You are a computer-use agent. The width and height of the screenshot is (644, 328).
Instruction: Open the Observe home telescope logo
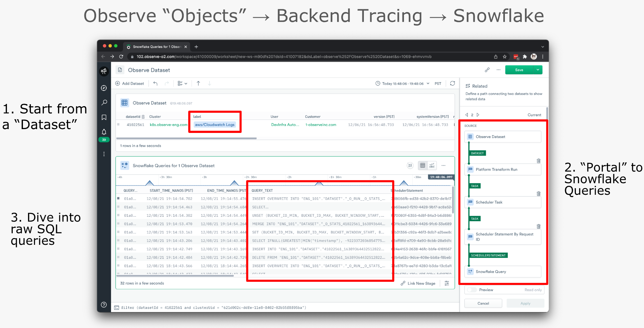tap(104, 71)
